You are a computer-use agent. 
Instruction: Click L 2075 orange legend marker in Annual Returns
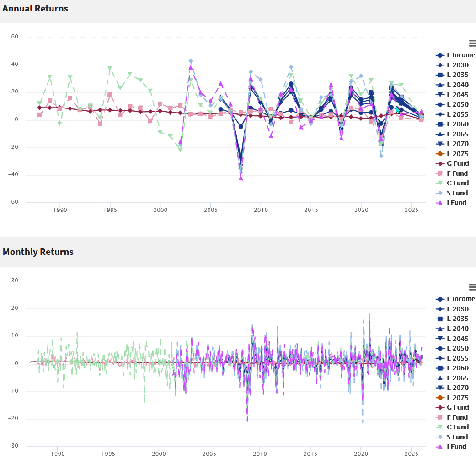(x=440, y=154)
